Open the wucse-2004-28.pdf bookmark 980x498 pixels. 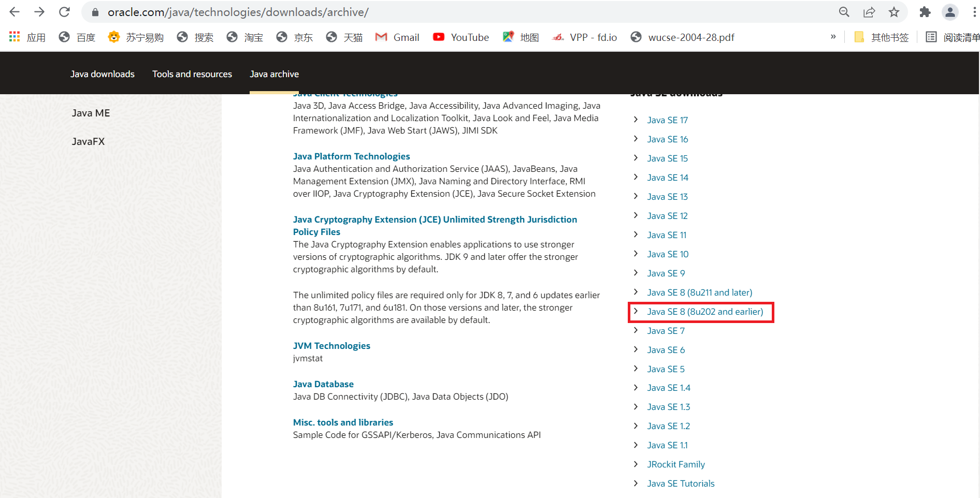pos(683,37)
